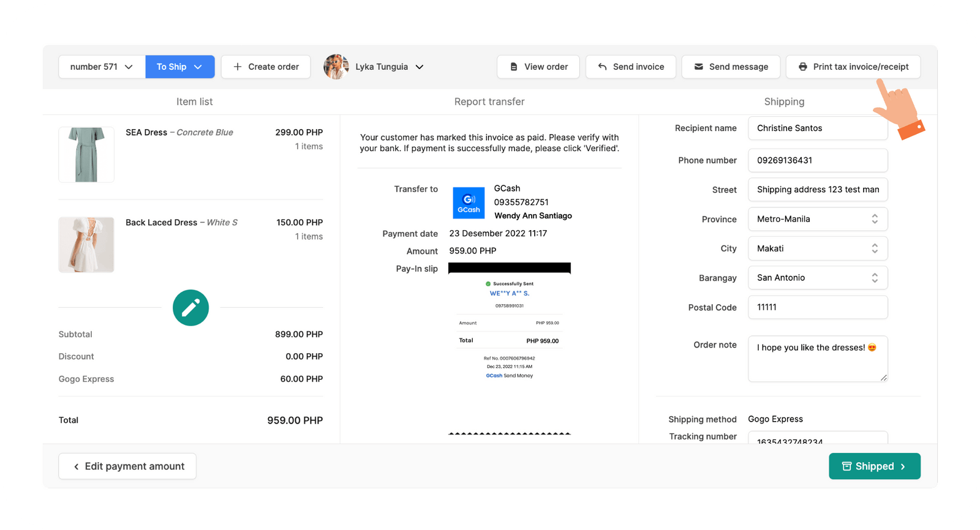
Task: Click the reply arrow icon in Send invoice
Action: [x=602, y=67]
